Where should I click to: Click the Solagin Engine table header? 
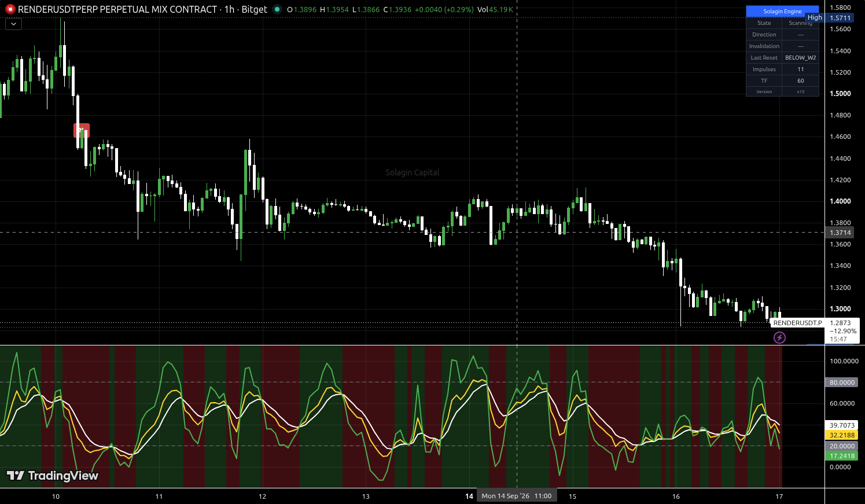click(x=782, y=12)
